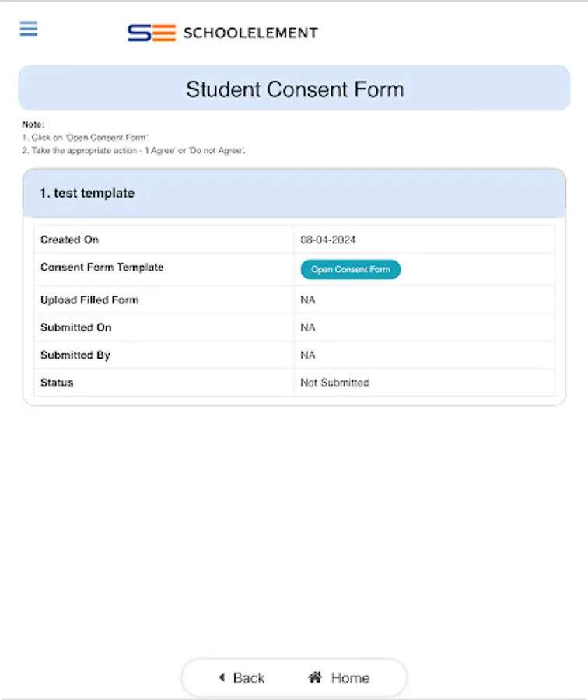Click the NA value for Submitted By

pos(308,355)
